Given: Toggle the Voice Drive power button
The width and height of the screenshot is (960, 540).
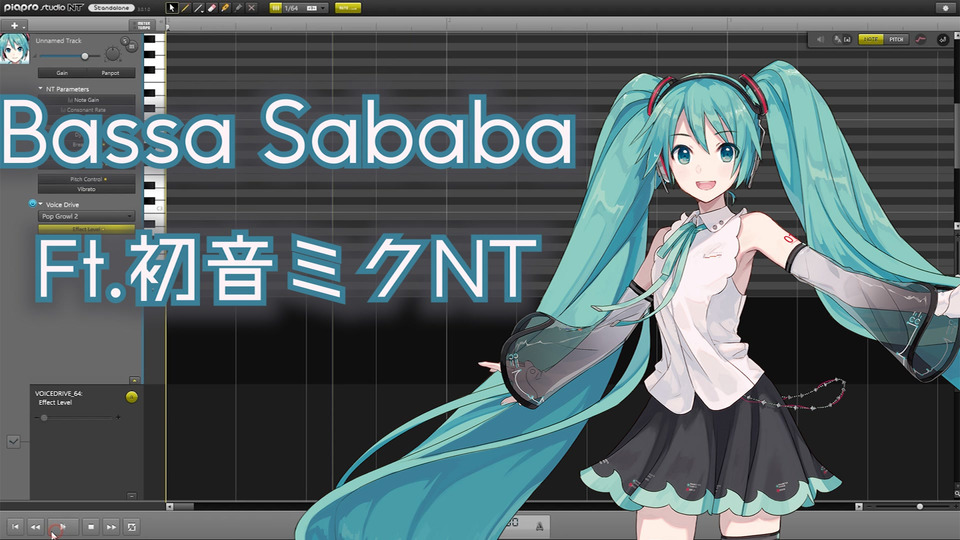Looking at the screenshot, I should [32, 203].
